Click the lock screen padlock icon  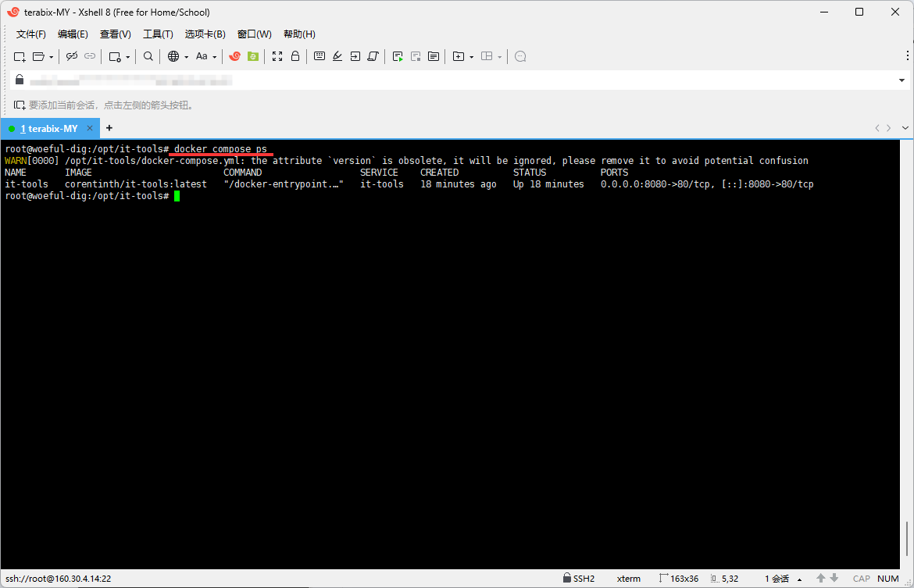click(295, 56)
